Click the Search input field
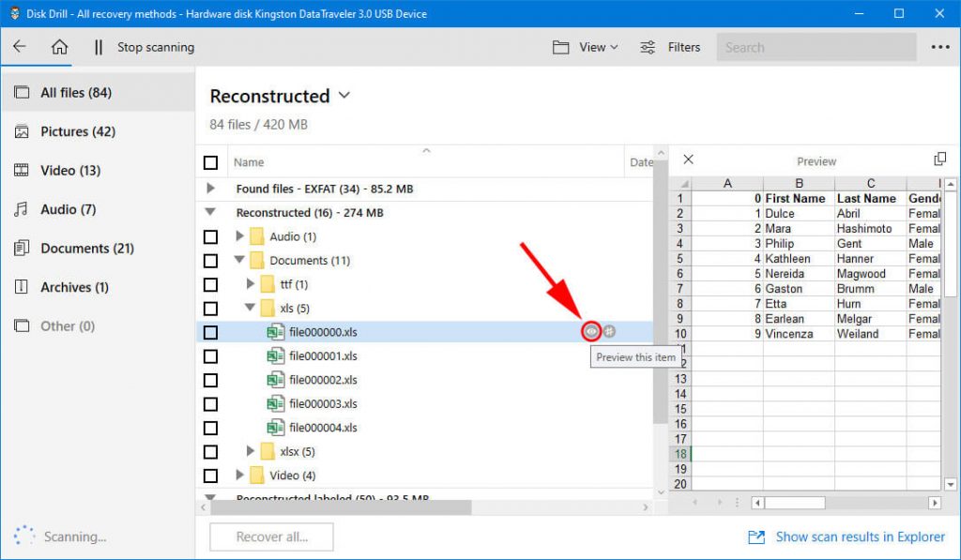The height and width of the screenshot is (560, 961). pos(815,47)
